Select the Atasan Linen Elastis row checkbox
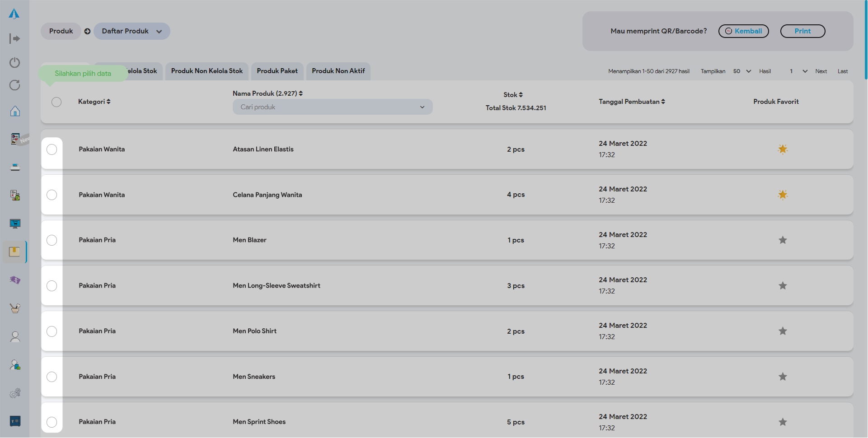The image size is (868, 438). tap(52, 149)
